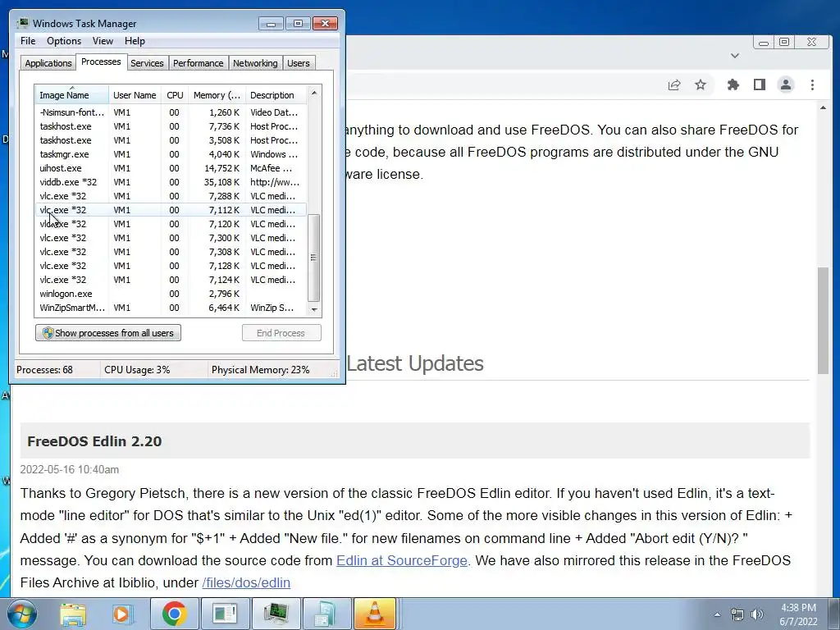
Task: Click the FreeDOS Edlin 2.20 heading
Action: [x=94, y=441]
